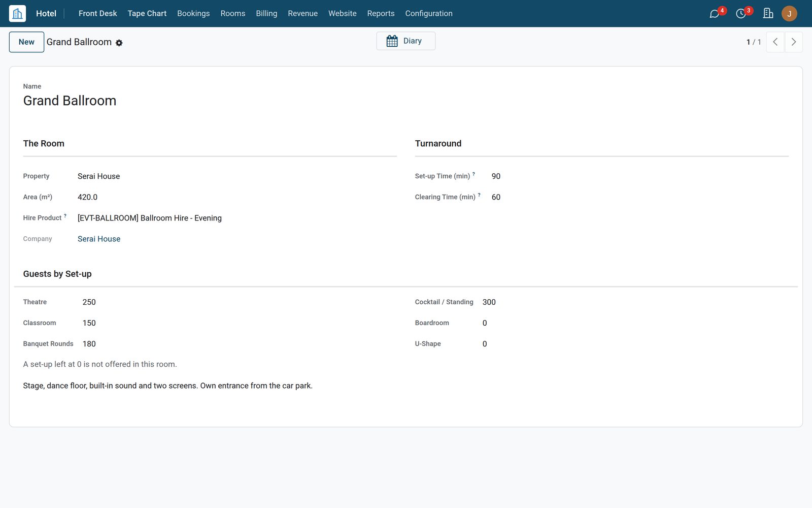The height and width of the screenshot is (508, 812).
Task: Open the Configuration menu
Action: [429, 14]
